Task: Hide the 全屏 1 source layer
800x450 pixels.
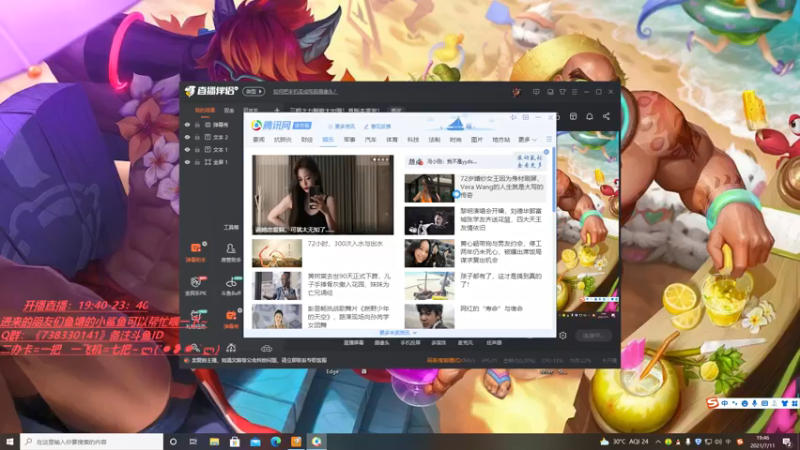Action: [187, 162]
